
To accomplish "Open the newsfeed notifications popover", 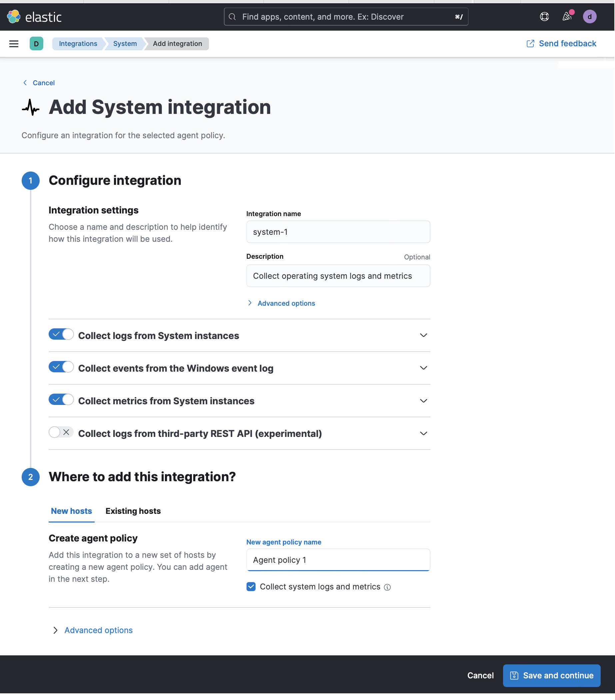I will [x=567, y=16].
